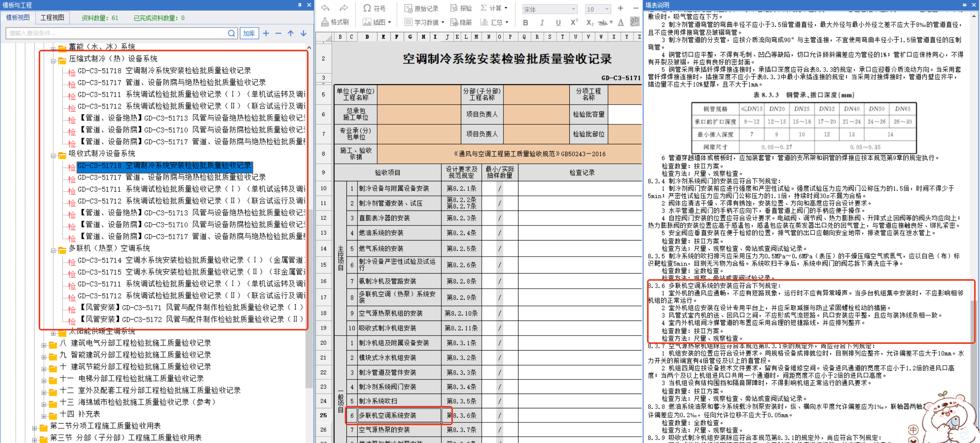This screenshot has height=443, width=980.
Task: Undo the last action in the editor toolbar
Action: point(325,8)
